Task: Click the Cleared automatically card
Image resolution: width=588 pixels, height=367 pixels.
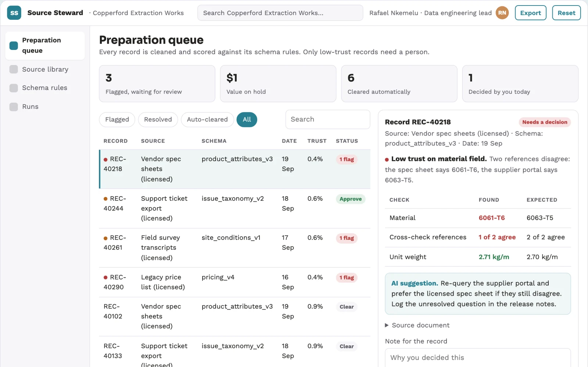Action: click(399, 84)
